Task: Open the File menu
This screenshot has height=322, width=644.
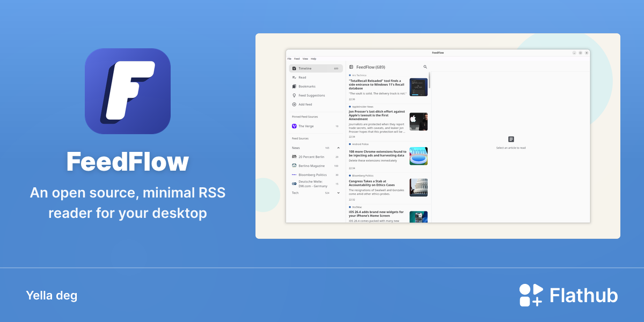Action: pos(289,58)
